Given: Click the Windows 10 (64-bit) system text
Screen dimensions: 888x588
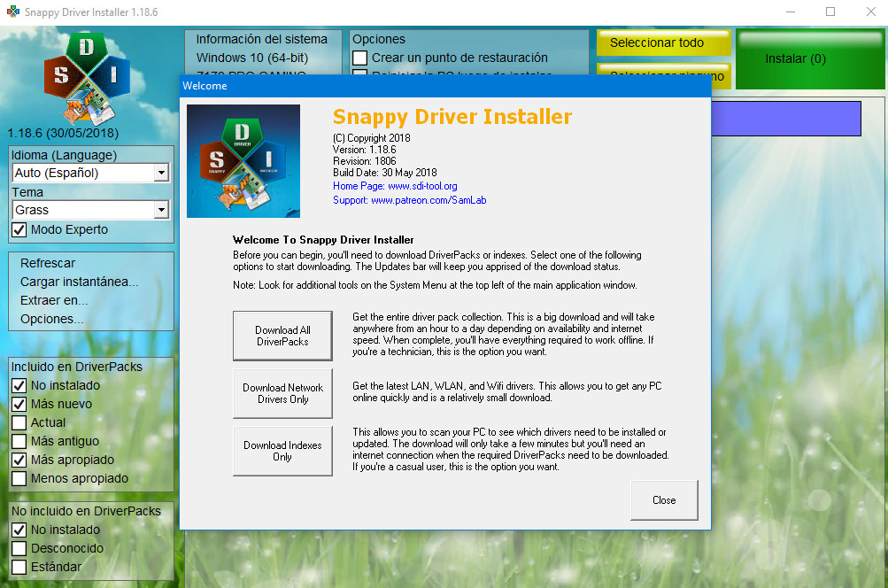Looking at the screenshot, I should click(252, 58).
